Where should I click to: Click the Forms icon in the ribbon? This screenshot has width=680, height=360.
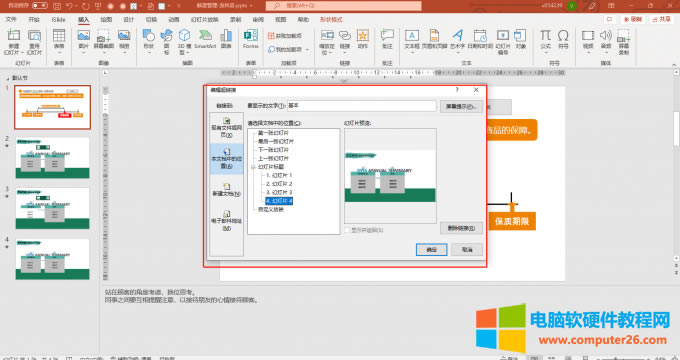pos(251,39)
